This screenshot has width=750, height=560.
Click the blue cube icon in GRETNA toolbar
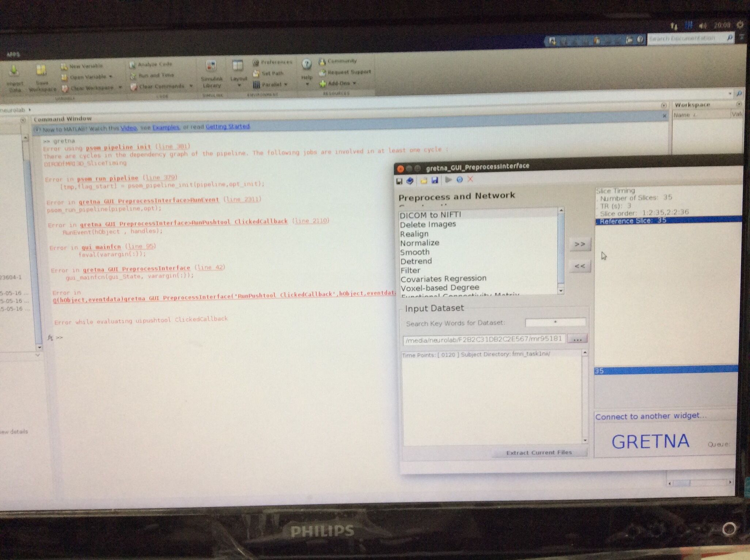(410, 181)
